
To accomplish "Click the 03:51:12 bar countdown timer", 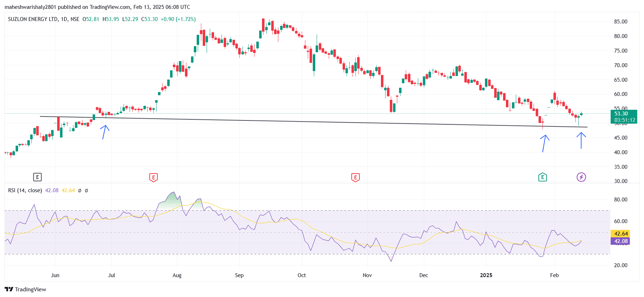I will pos(623,120).
